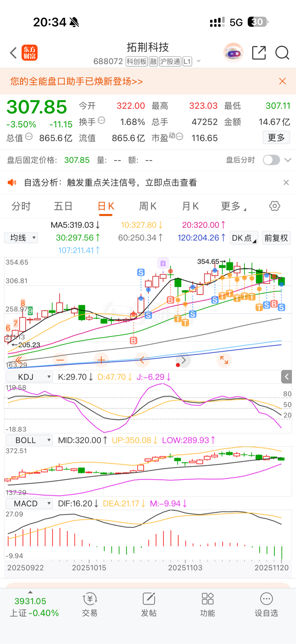Viewport: 296px width, 644px height.
Task: Open 交易 trade icon
Action: [89, 604]
